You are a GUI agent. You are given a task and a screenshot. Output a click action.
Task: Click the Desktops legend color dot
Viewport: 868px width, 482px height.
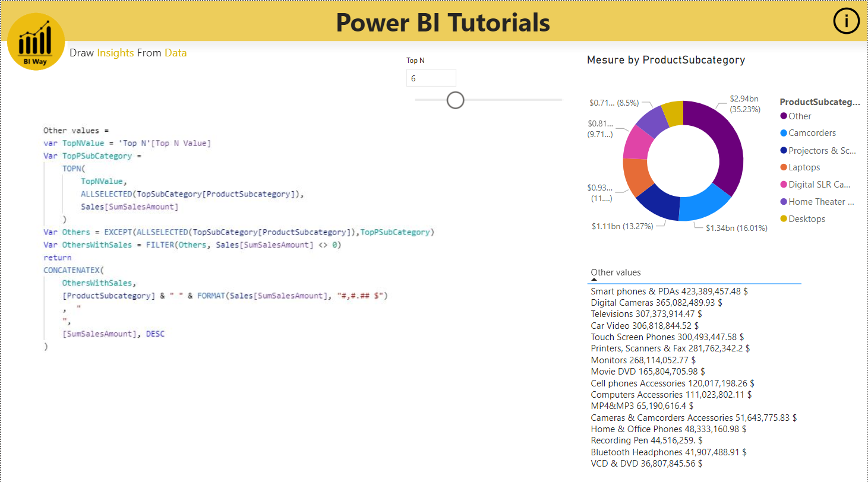click(784, 219)
